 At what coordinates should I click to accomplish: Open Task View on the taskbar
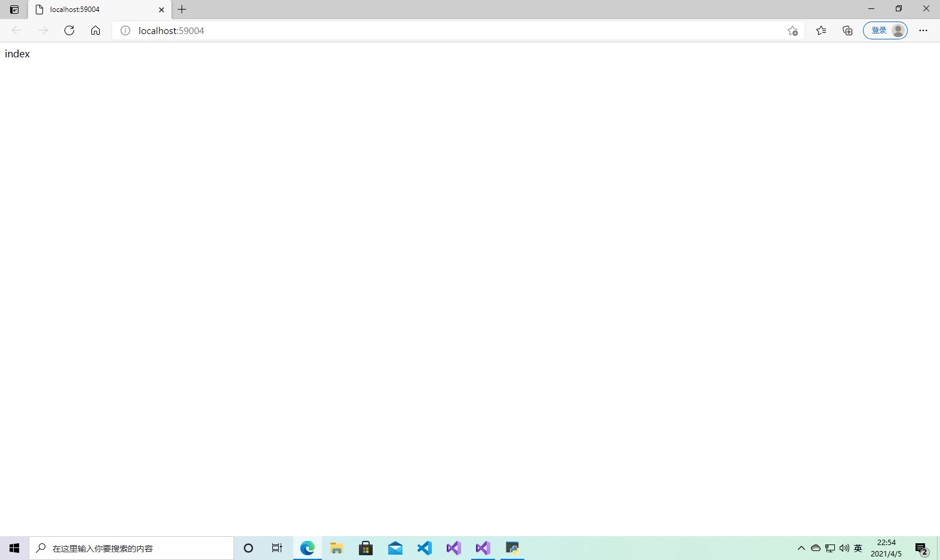pyautogui.click(x=277, y=548)
